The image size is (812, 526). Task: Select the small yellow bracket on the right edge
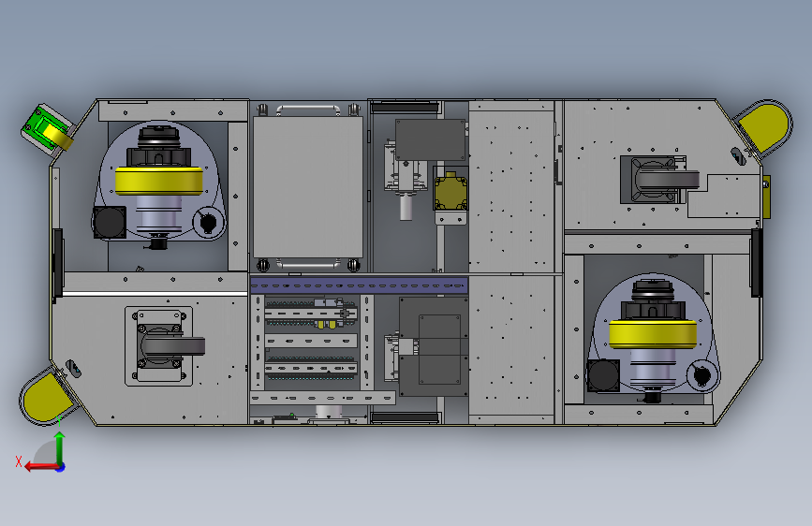coord(766,197)
